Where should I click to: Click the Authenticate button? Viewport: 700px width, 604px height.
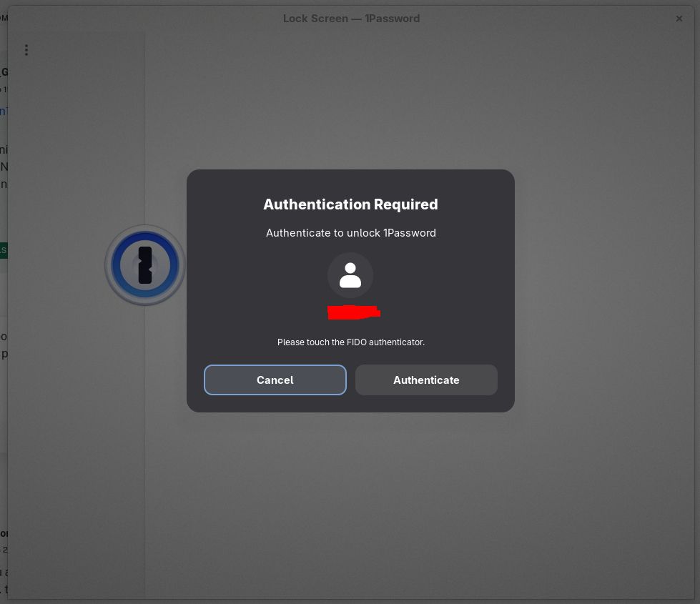click(x=426, y=380)
